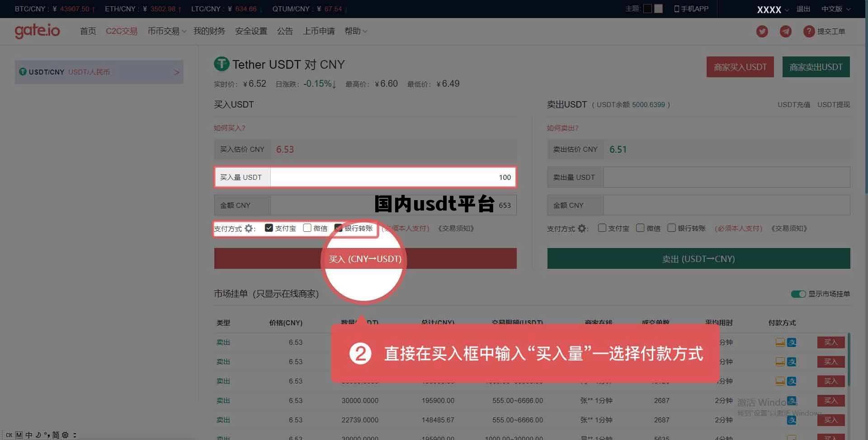Click the phone icon beside 手机APP
Viewport: 868px width, 440px height.
click(677, 9)
